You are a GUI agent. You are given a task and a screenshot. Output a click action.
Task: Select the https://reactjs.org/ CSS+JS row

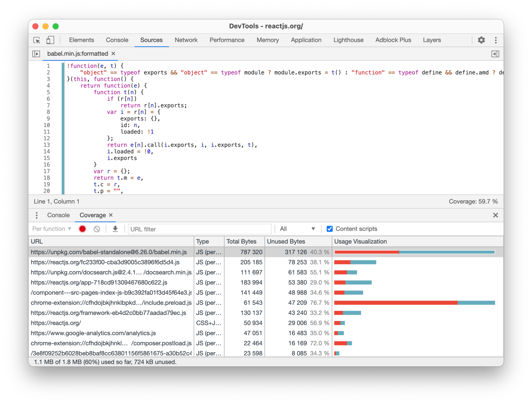(266, 323)
